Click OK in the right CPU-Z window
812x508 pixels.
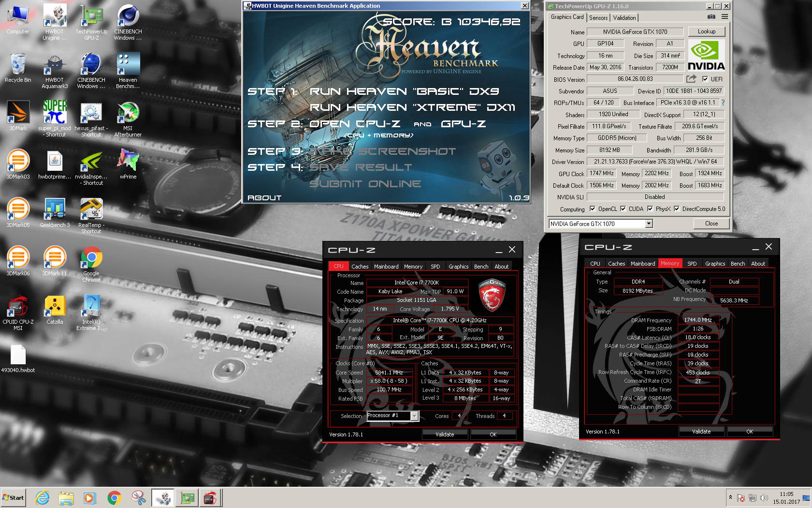750,432
